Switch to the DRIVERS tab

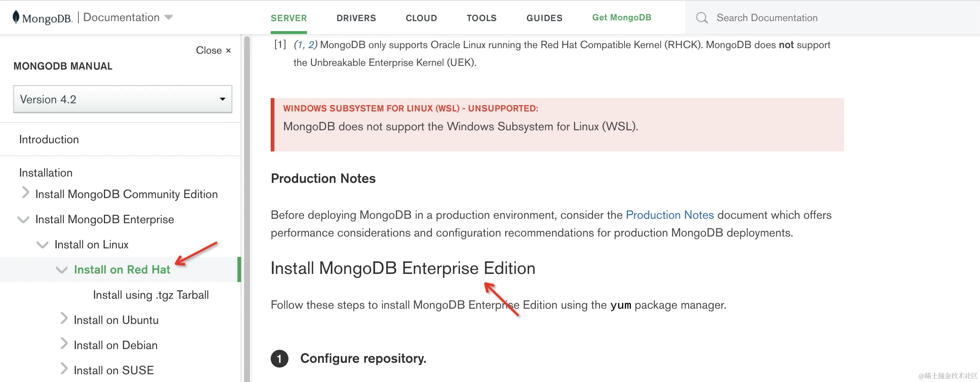point(356,18)
